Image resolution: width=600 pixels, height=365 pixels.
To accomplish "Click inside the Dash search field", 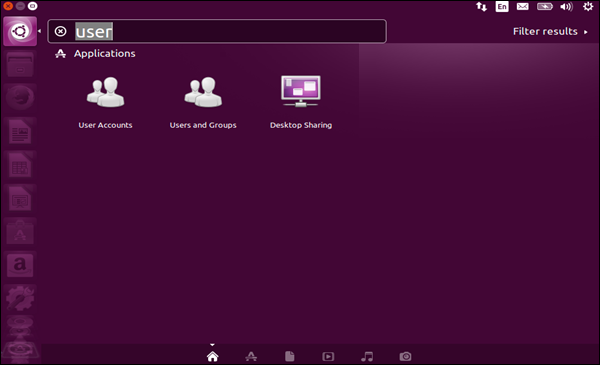I will pos(217,31).
